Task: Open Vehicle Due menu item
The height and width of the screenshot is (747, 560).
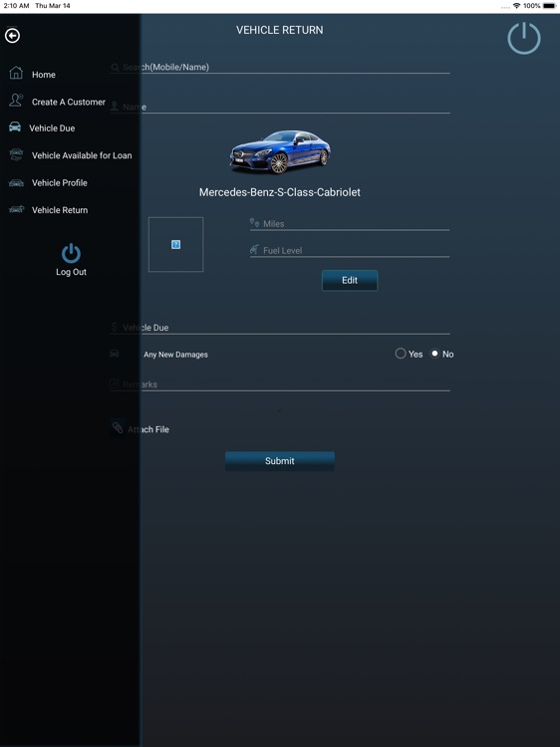Action: [52, 128]
